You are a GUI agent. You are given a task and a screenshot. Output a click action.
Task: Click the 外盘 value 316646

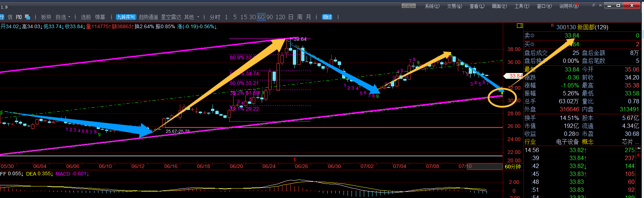pyautogui.click(x=569, y=109)
